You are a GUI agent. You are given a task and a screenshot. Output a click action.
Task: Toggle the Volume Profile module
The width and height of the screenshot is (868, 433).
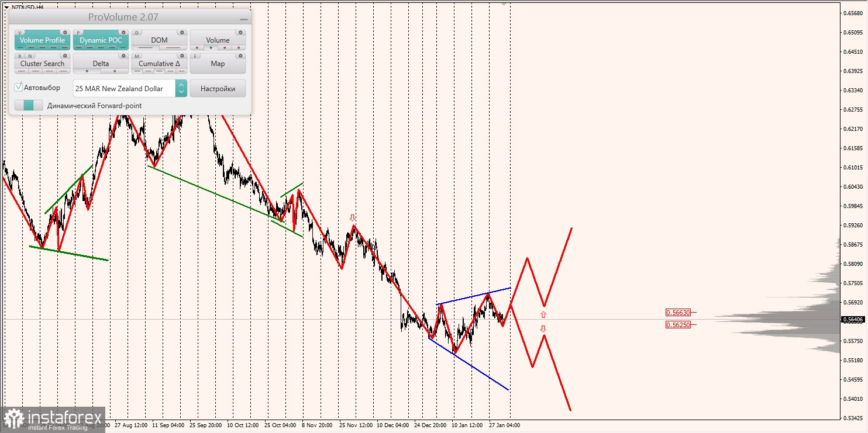[42, 40]
